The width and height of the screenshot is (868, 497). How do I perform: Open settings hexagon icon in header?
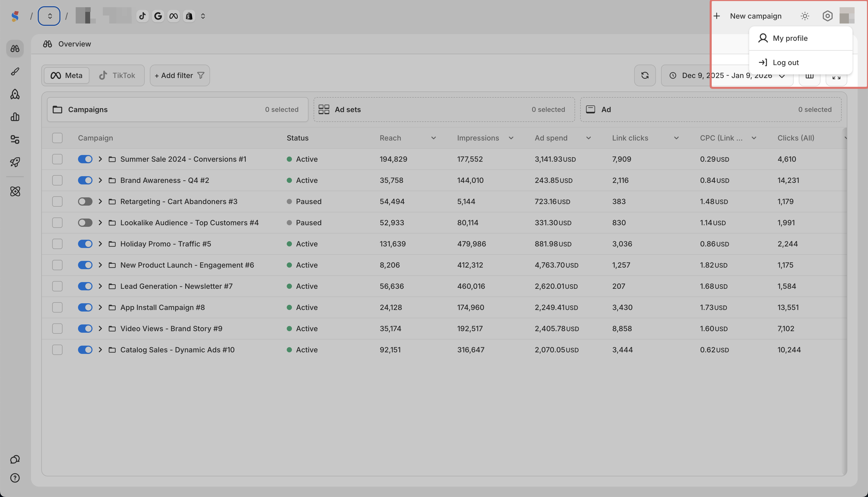pyautogui.click(x=827, y=16)
